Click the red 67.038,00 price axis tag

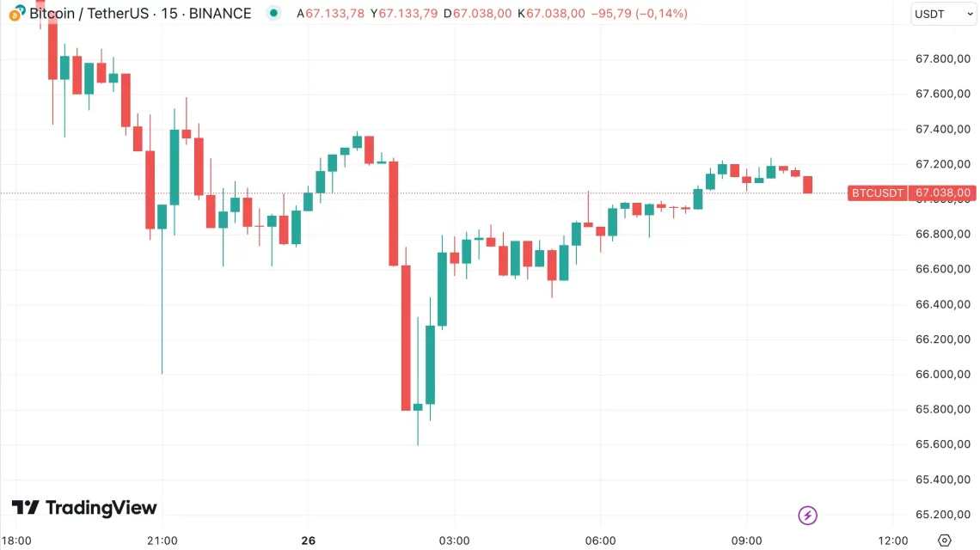pos(943,192)
